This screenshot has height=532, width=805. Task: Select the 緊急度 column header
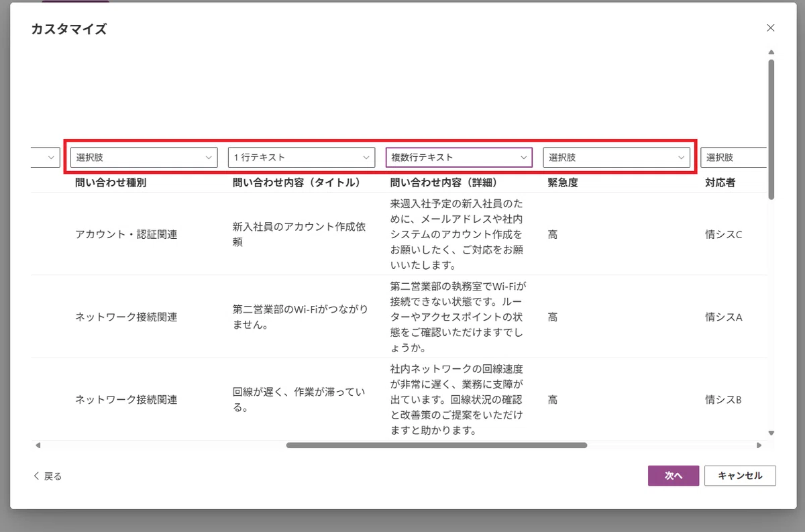[x=563, y=182]
